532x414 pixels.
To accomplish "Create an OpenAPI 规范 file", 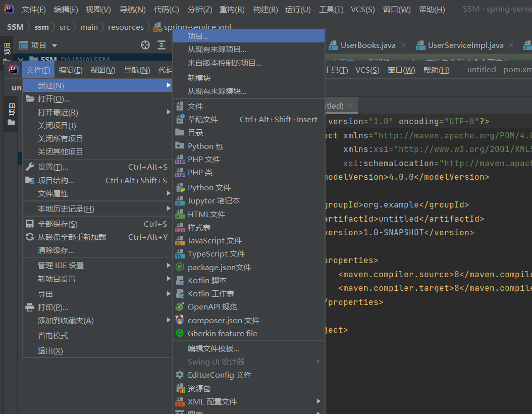I will (249, 307).
